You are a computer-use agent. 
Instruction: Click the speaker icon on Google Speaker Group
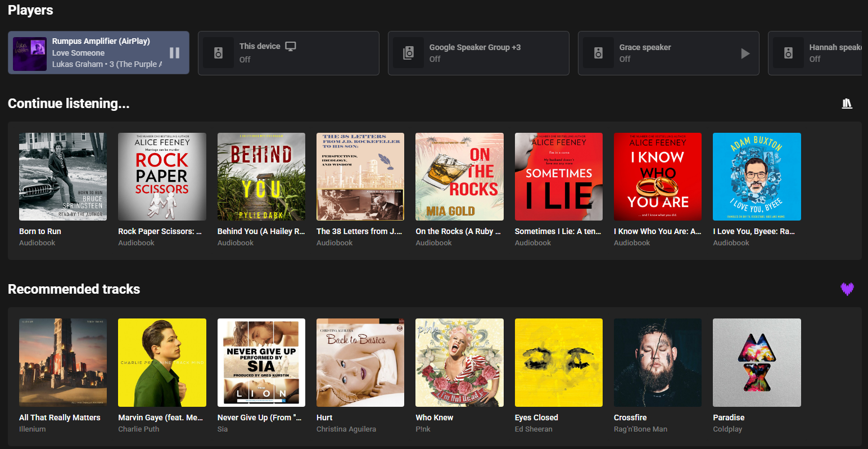pyautogui.click(x=408, y=53)
